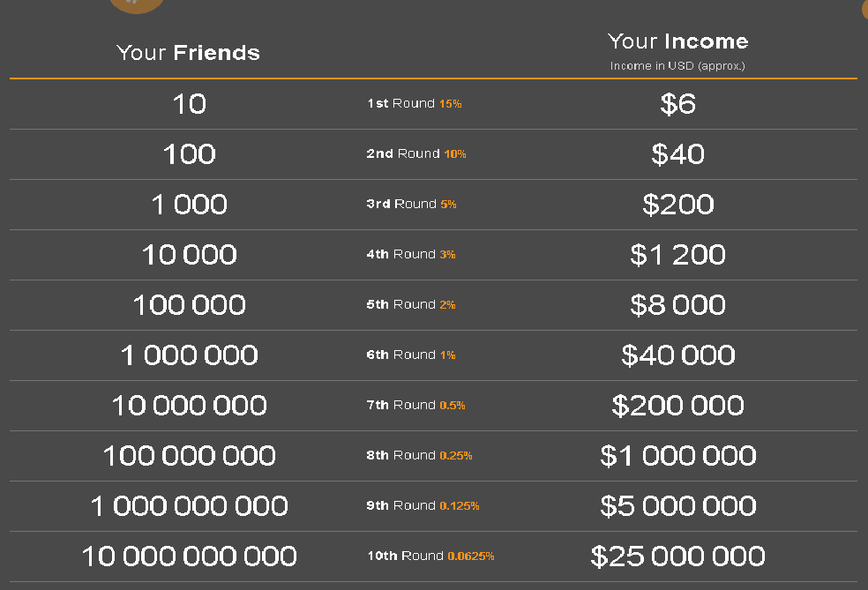
Task: Click the orange circle at the right edge
Action: 864,11
